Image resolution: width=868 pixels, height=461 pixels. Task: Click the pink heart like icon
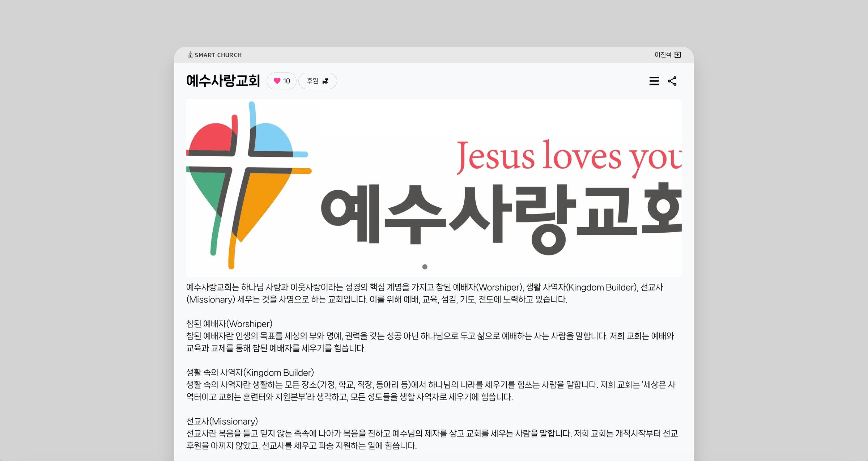pos(277,81)
